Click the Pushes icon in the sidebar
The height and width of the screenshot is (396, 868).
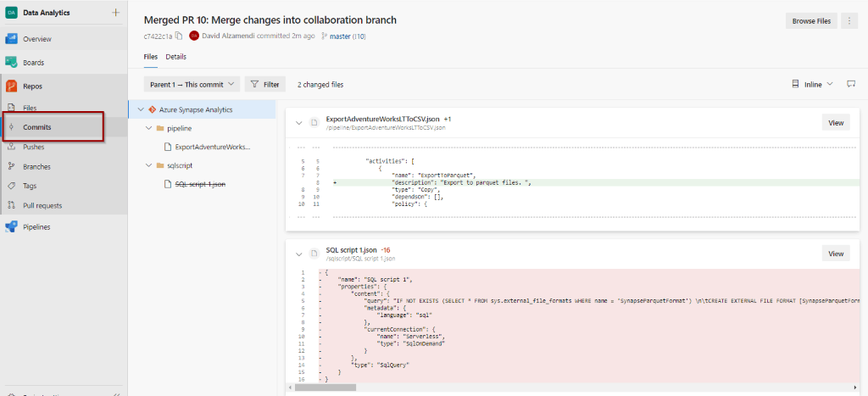click(x=11, y=147)
